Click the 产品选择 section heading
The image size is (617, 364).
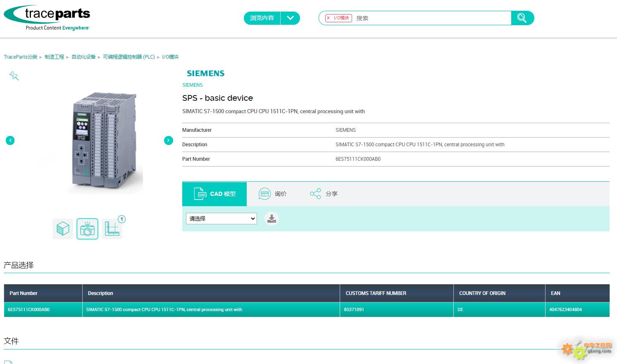(x=19, y=265)
